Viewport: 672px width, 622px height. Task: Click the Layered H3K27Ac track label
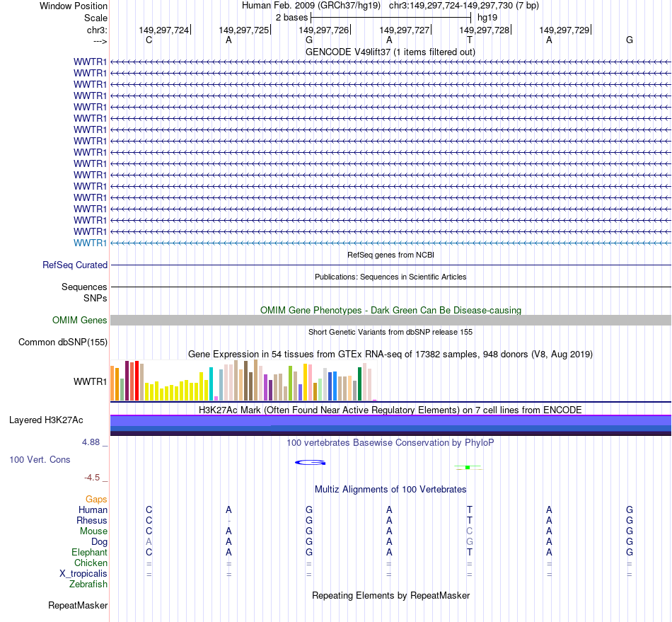pos(46,420)
